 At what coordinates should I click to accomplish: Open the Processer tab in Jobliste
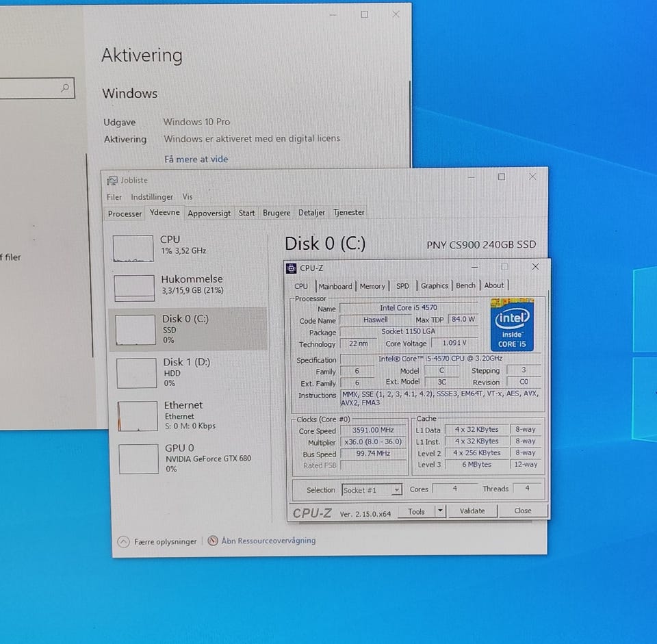tap(125, 214)
